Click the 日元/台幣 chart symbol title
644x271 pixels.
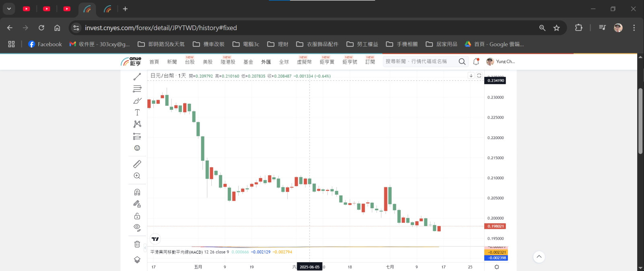[162, 76]
